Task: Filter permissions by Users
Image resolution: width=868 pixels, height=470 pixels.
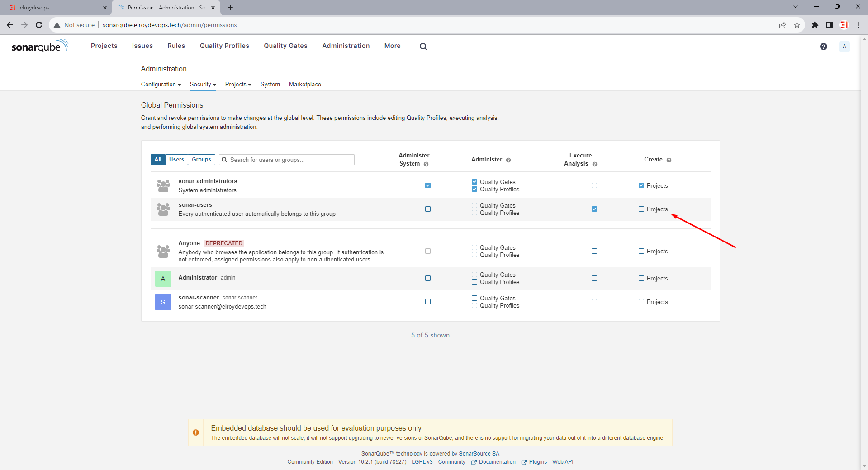Action: 176,160
